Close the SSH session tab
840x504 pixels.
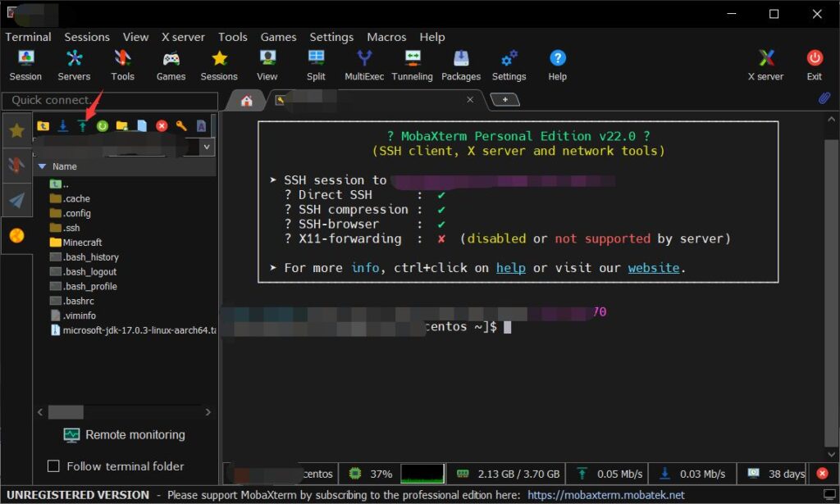click(470, 99)
